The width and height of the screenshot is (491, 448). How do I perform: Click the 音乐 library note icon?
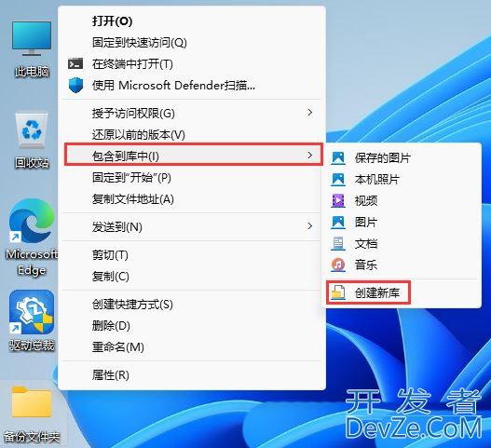338,265
